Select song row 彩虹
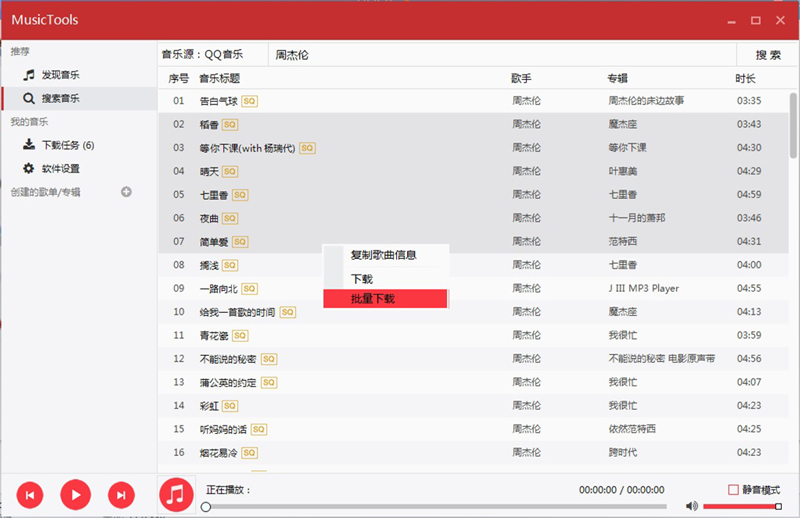 473,406
